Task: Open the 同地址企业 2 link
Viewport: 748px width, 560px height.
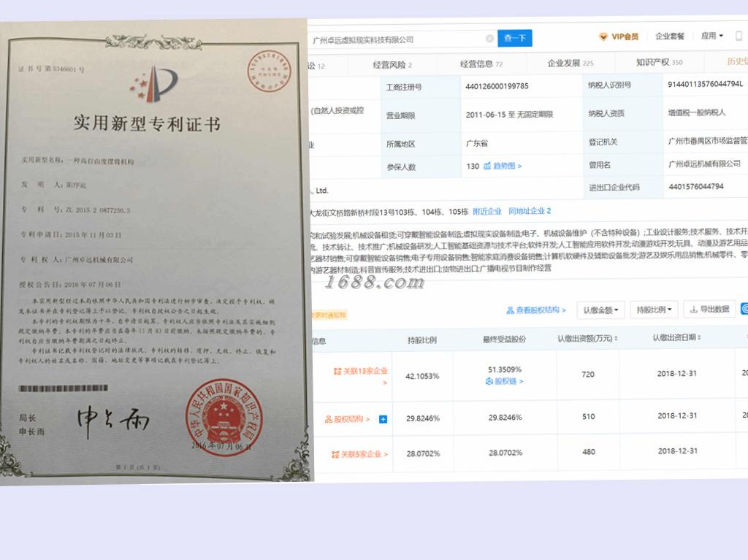Action: point(530,211)
